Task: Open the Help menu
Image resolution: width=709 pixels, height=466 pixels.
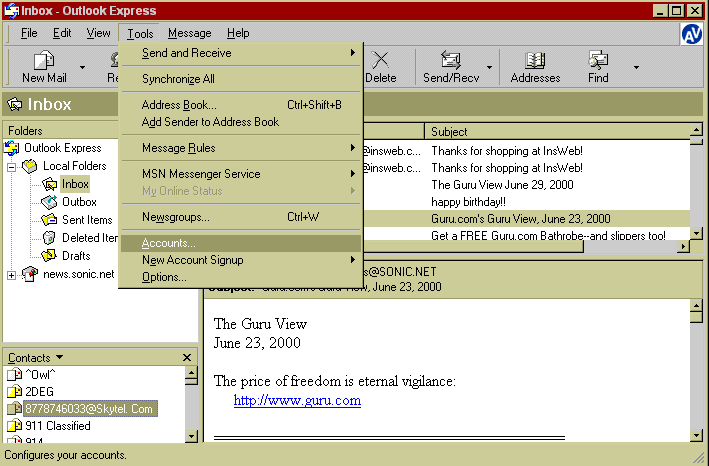Action: pos(238,33)
